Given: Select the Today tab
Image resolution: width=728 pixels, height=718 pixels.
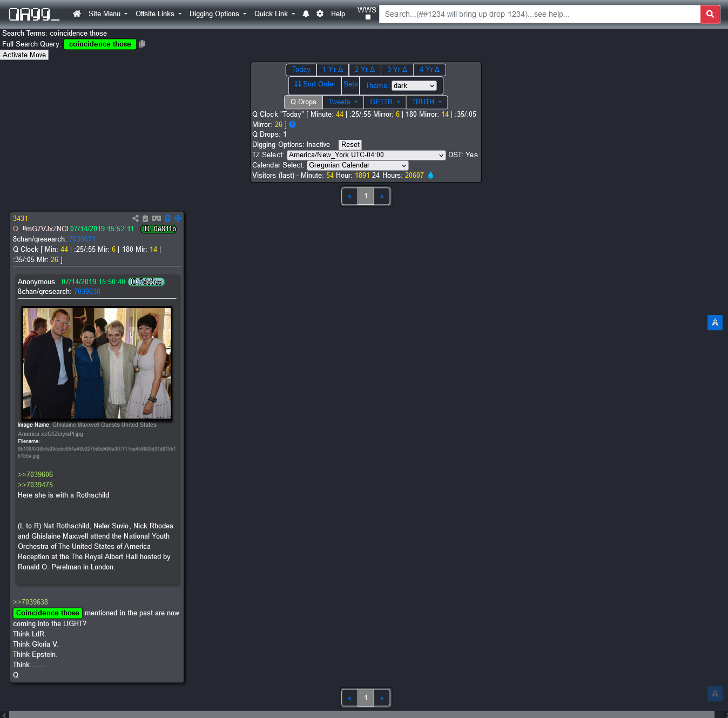Looking at the screenshot, I should click(301, 70).
